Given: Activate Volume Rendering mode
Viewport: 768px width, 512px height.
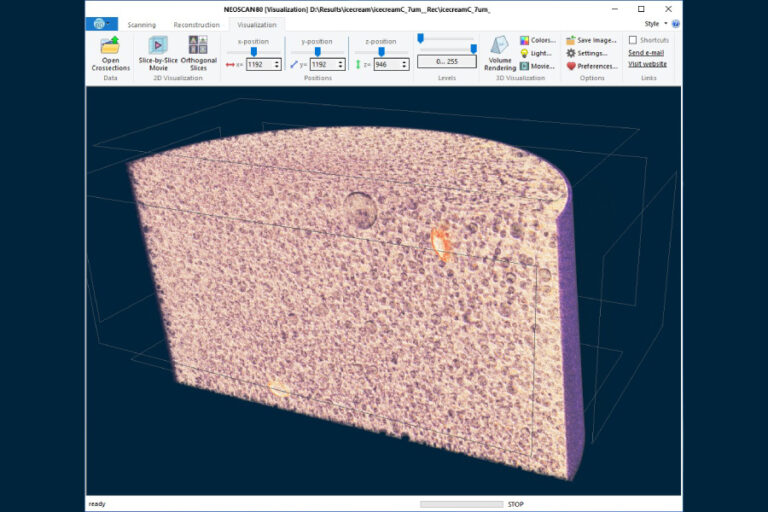Looking at the screenshot, I should [499, 46].
